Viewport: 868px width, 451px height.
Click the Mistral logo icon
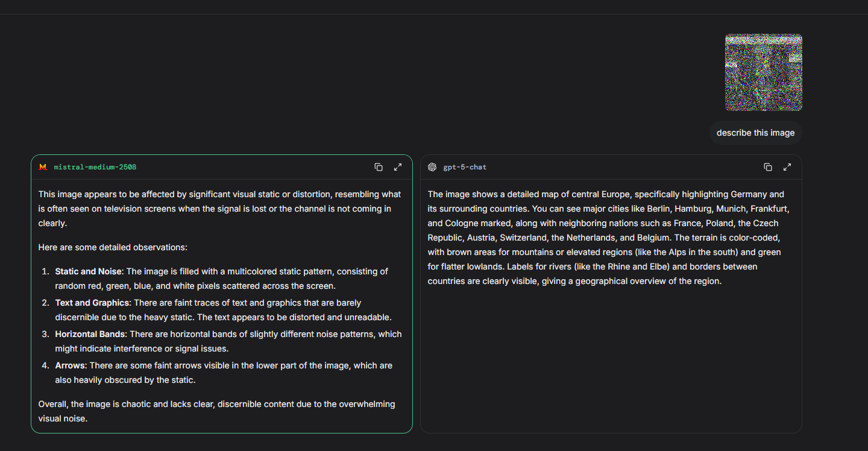pos(43,167)
